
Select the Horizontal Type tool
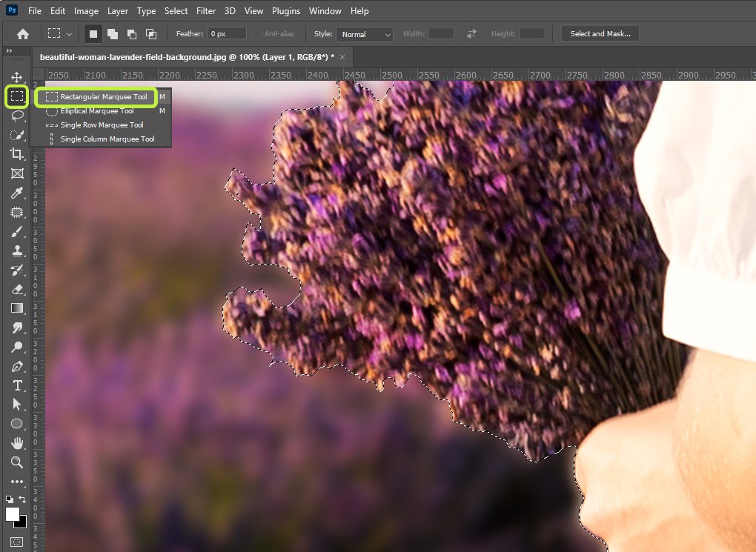(17, 386)
